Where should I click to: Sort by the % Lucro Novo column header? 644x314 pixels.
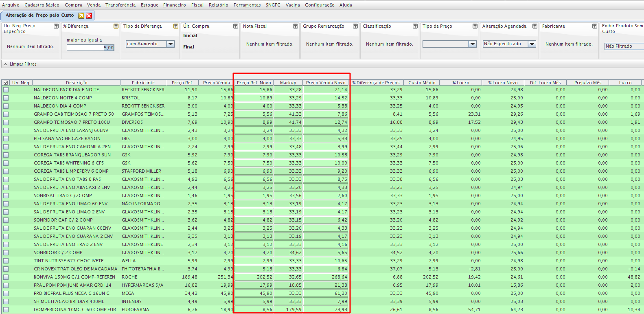tap(503, 83)
